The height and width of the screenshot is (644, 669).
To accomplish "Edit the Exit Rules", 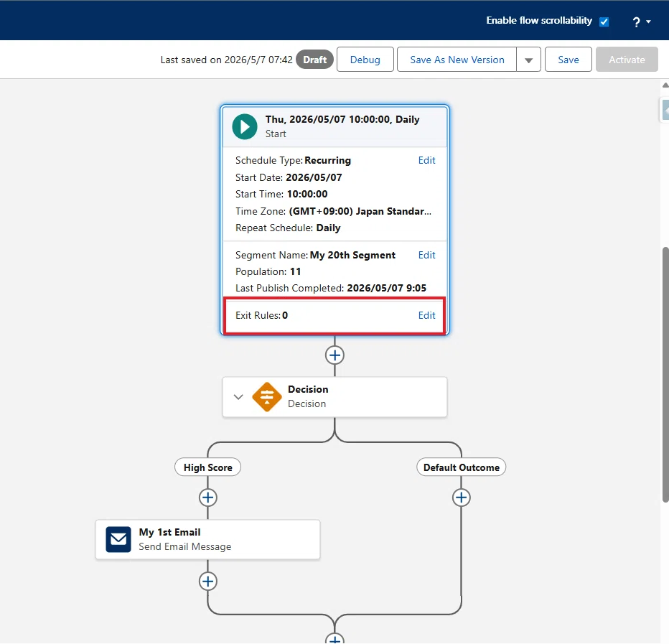I will tap(426, 315).
